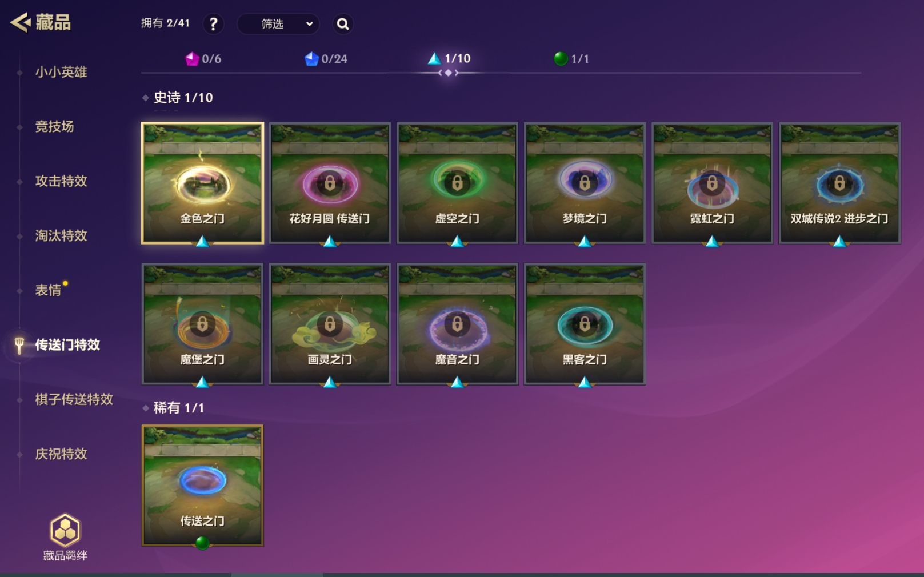Click the magnifier search icon
This screenshot has height=577, width=924.
click(x=343, y=24)
